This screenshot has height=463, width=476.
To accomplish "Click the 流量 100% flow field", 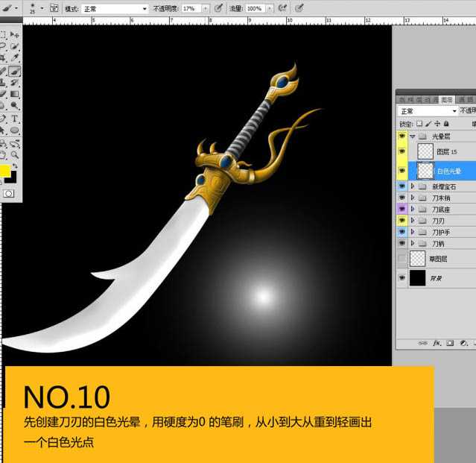I will 256,8.
